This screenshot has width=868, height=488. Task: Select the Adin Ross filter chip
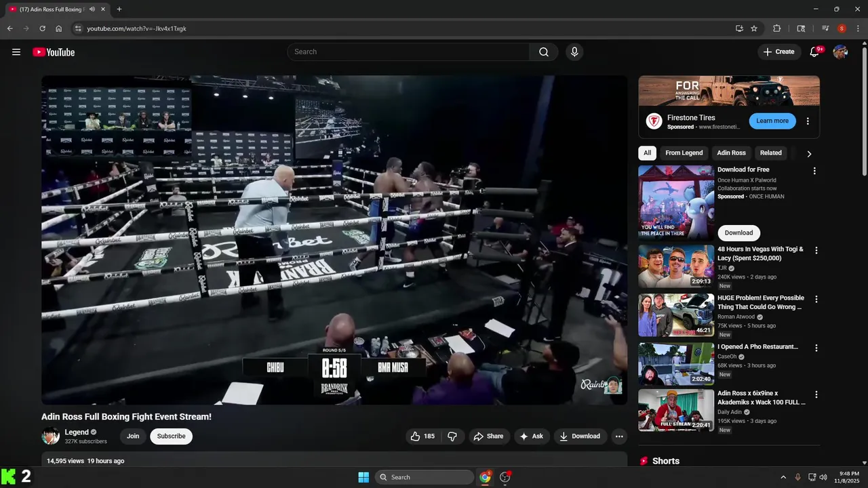(x=731, y=153)
